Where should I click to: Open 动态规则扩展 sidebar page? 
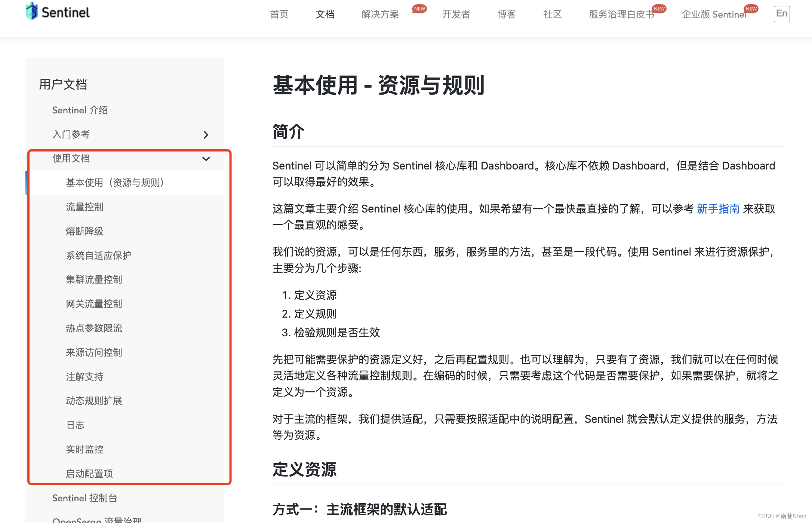(x=94, y=401)
